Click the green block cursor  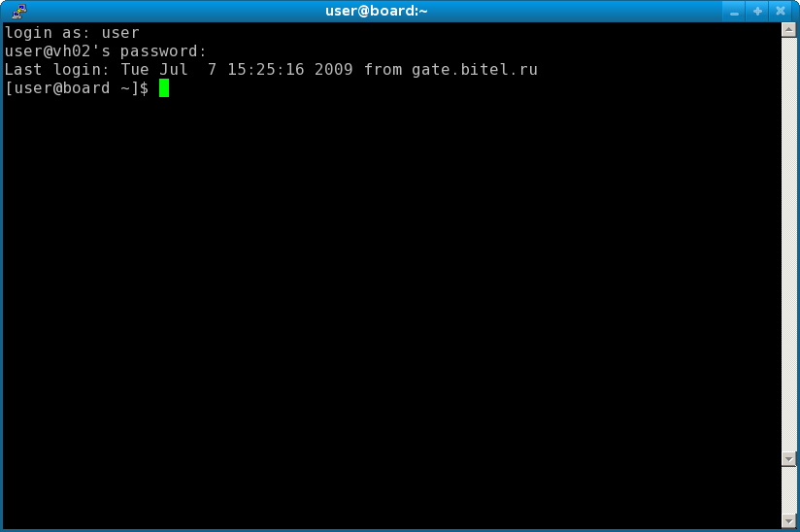click(164, 87)
